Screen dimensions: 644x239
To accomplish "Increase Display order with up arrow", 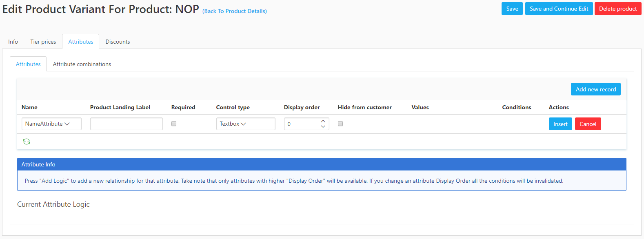I will click(x=323, y=121).
